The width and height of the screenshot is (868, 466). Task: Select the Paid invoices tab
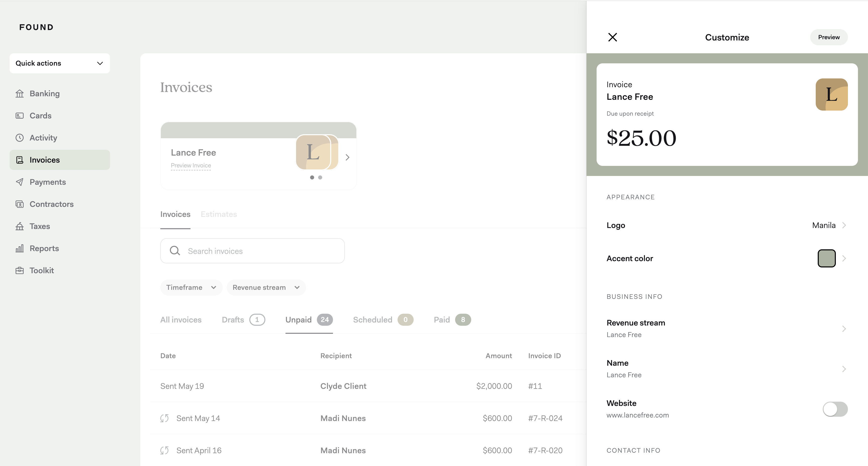tap(452, 320)
